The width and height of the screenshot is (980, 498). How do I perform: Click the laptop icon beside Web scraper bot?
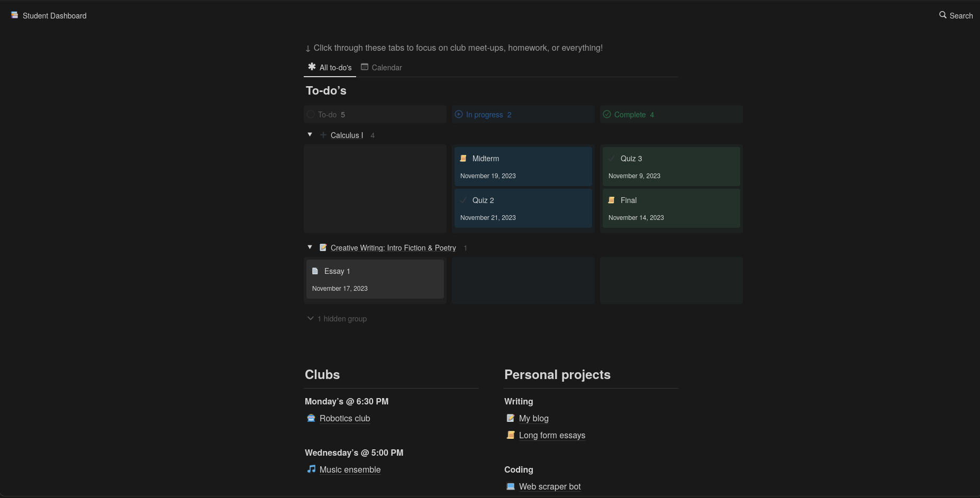[x=511, y=486]
